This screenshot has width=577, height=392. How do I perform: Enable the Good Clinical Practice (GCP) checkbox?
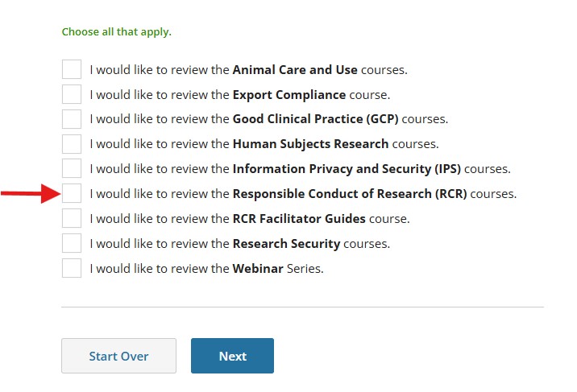72,119
